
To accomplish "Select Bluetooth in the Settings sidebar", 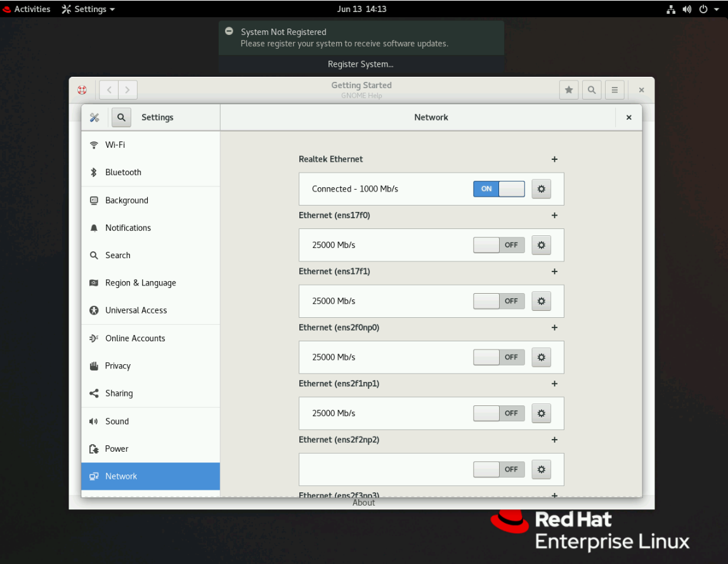I will click(122, 172).
